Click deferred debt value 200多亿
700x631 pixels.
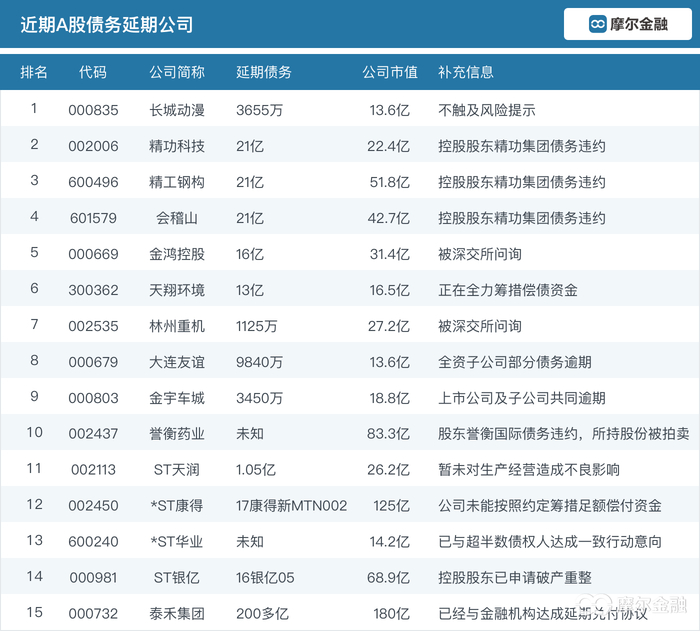(262, 614)
